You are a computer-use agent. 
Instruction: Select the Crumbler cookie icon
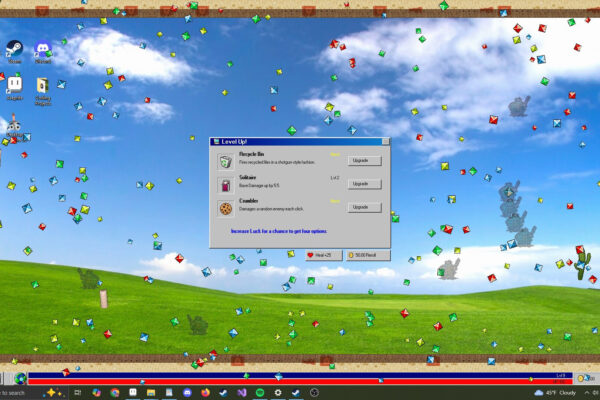click(226, 207)
